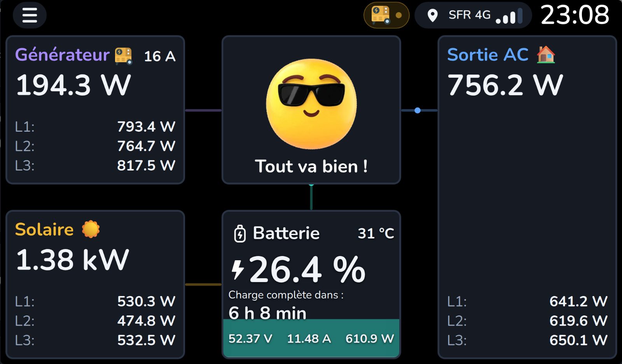Click the 1.38 kW solar power reading

[x=72, y=260]
